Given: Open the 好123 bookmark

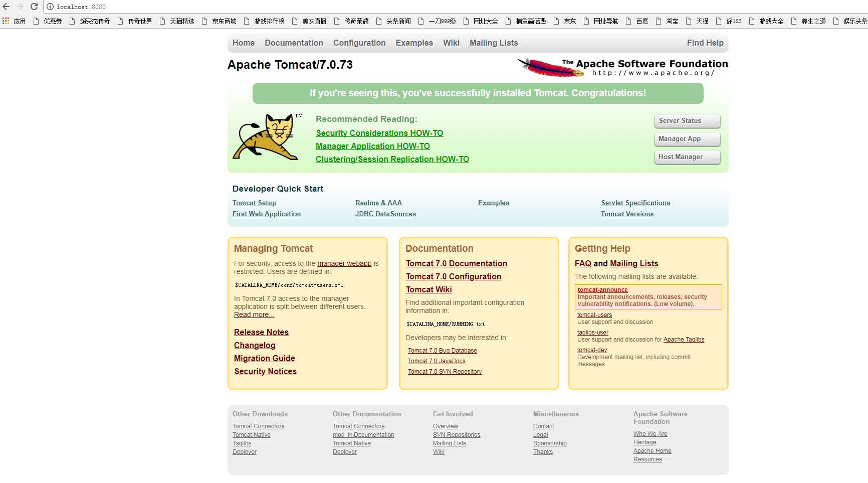Looking at the screenshot, I should [x=729, y=21].
